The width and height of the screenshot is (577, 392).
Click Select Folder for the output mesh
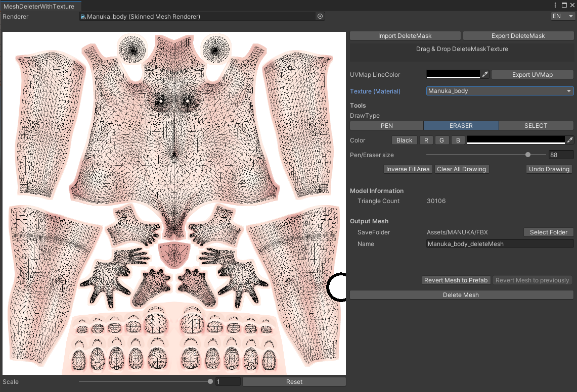pos(548,232)
